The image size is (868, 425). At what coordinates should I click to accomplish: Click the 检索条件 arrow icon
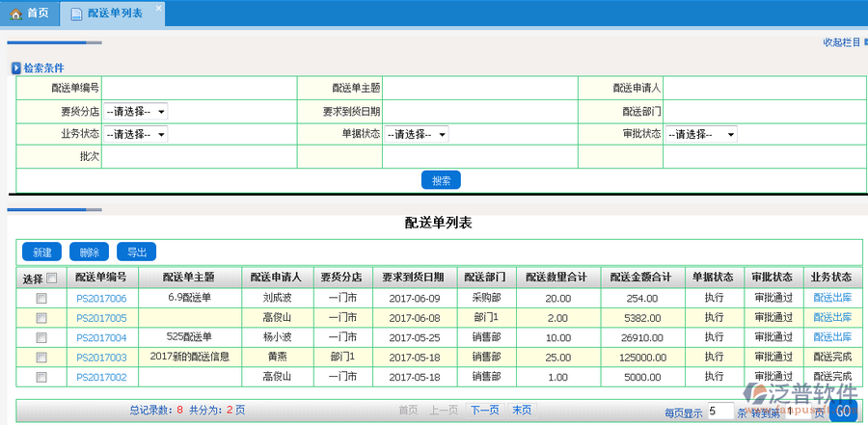[15, 68]
